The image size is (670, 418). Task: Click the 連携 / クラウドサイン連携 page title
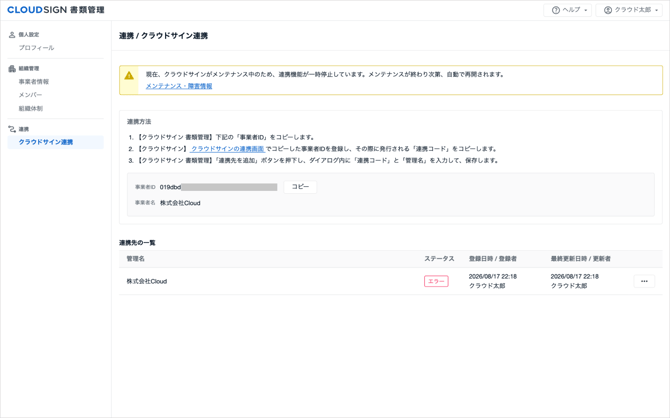coord(163,36)
